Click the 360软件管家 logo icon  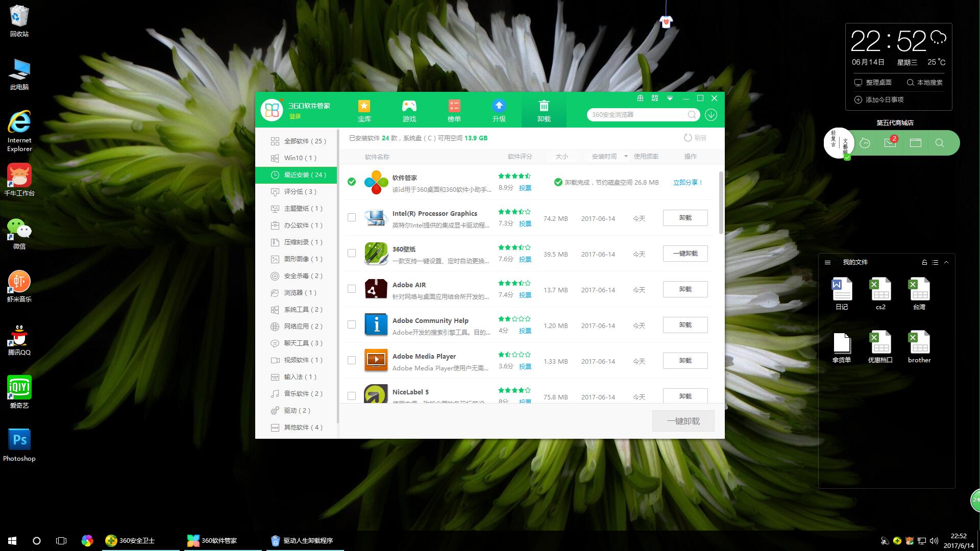click(x=272, y=110)
